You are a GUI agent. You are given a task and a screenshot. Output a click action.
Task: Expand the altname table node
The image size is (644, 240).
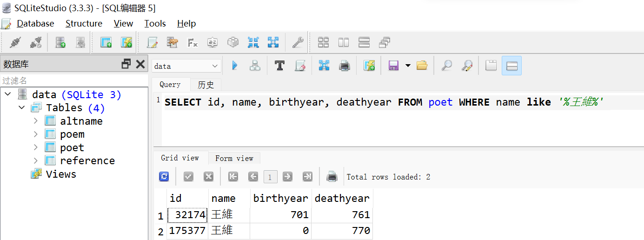pyautogui.click(x=36, y=121)
